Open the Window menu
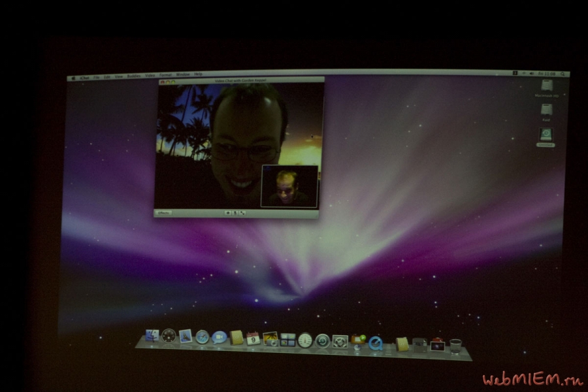 (183, 74)
